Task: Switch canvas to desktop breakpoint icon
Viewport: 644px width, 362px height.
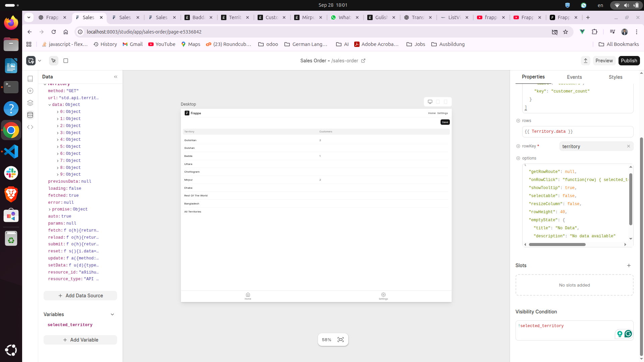Action: click(430, 102)
